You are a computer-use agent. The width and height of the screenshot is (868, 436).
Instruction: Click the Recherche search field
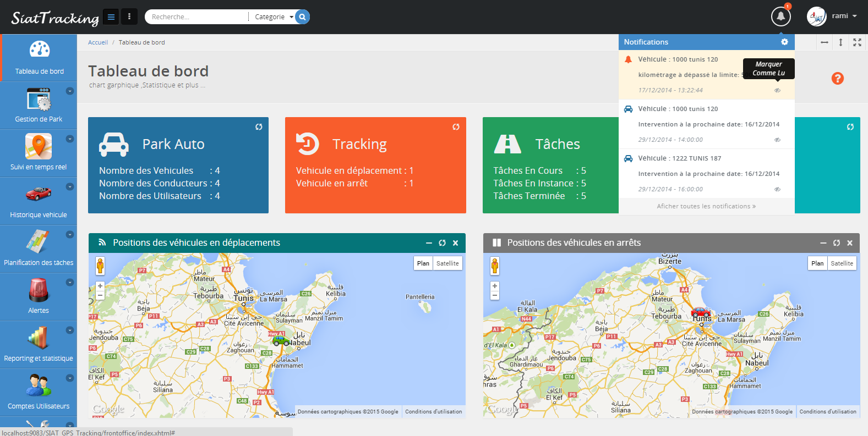(197, 17)
